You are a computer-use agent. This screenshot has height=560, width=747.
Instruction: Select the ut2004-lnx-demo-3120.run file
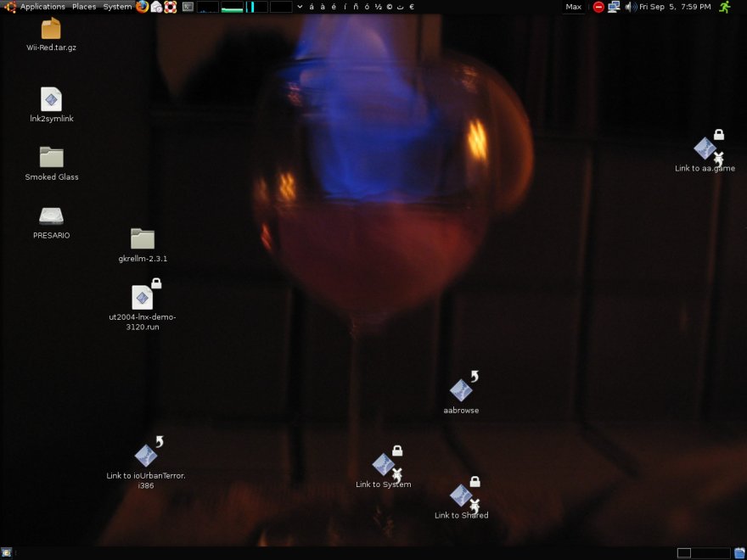[143, 297]
